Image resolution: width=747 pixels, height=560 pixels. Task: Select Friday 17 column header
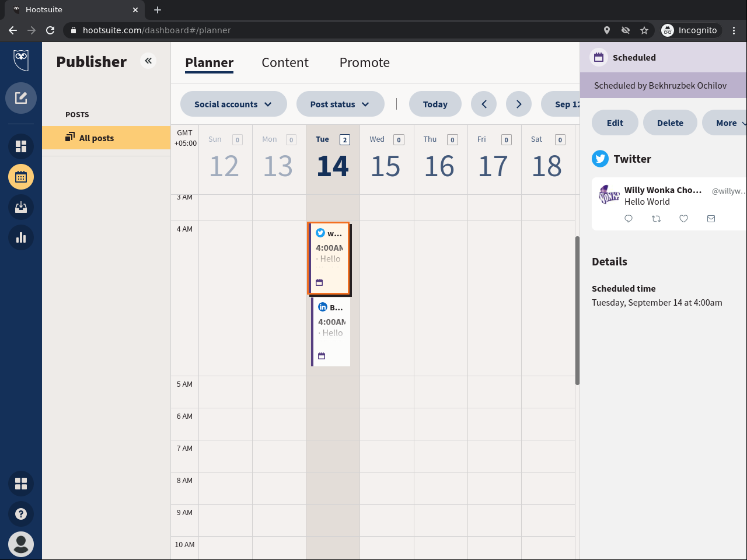[x=494, y=159]
